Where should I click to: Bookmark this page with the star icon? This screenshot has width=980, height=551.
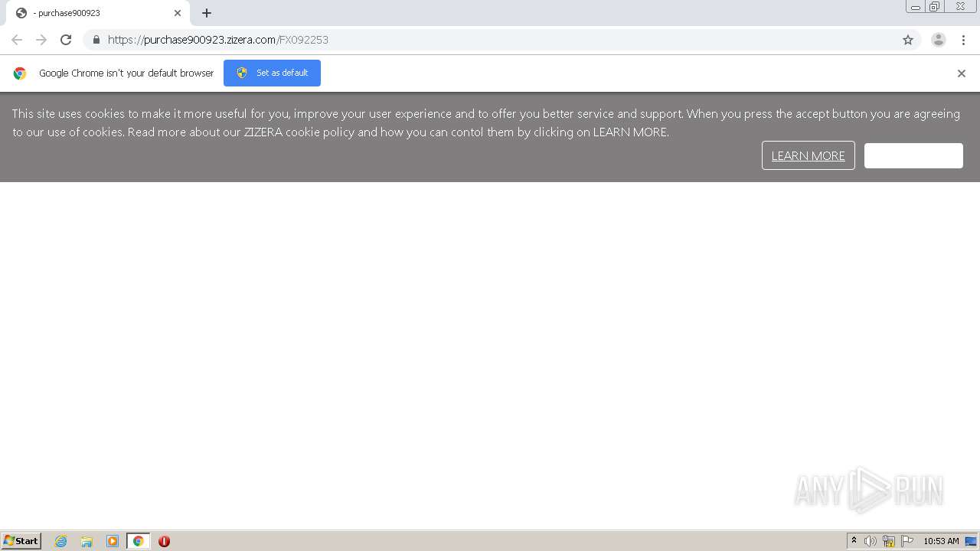(x=908, y=40)
